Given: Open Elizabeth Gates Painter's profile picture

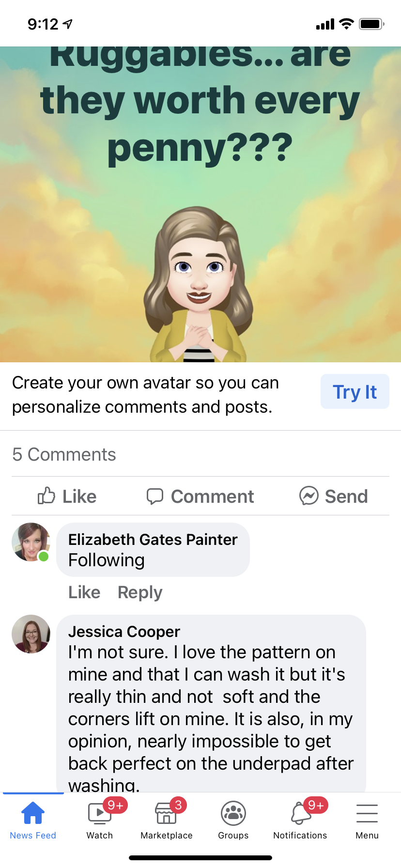Looking at the screenshot, I should click(x=31, y=542).
